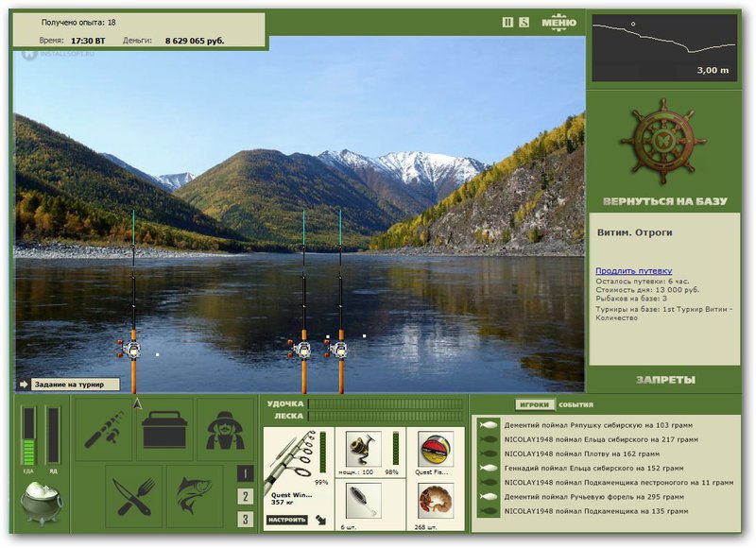Open the knife and fork food icon
Image resolution: width=756 pixels, height=548 pixels.
coord(133,496)
